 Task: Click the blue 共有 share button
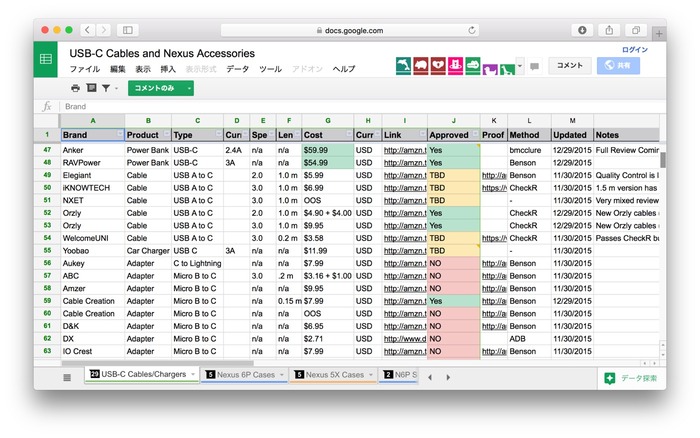point(618,66)
